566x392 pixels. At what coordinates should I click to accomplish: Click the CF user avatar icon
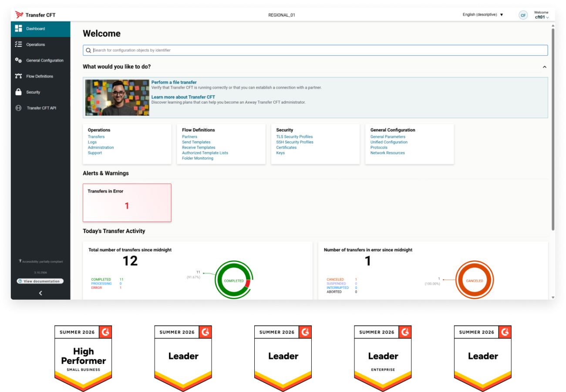pos(523,15)
